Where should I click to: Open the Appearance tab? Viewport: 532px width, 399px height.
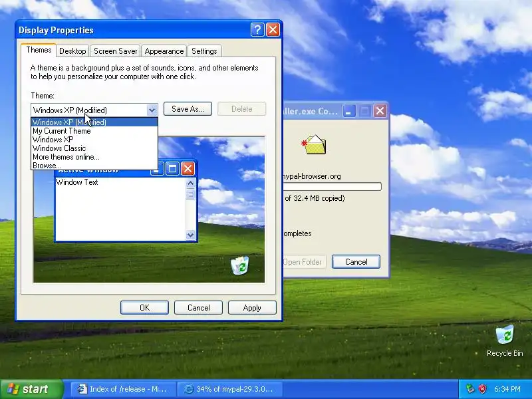[164, 51]
